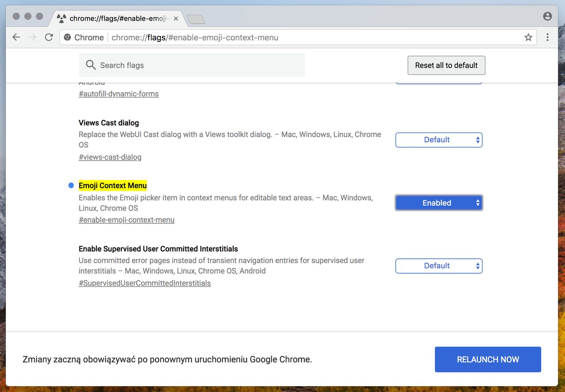Close the chrome://flags tab

click(x=176, y=19)
